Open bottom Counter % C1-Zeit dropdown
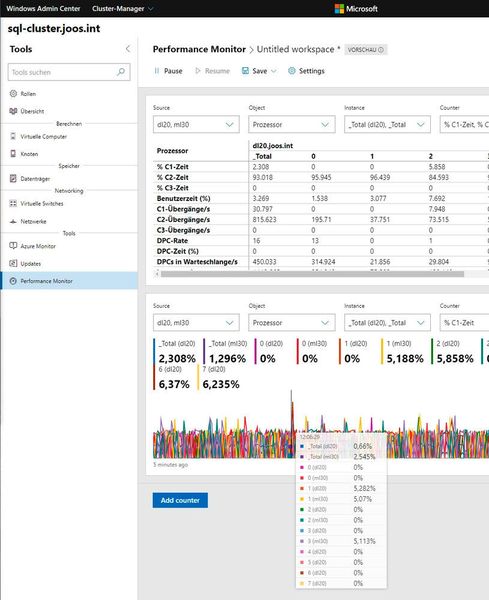The height and width of the screenshot is (600, 489). click(465, 323)
